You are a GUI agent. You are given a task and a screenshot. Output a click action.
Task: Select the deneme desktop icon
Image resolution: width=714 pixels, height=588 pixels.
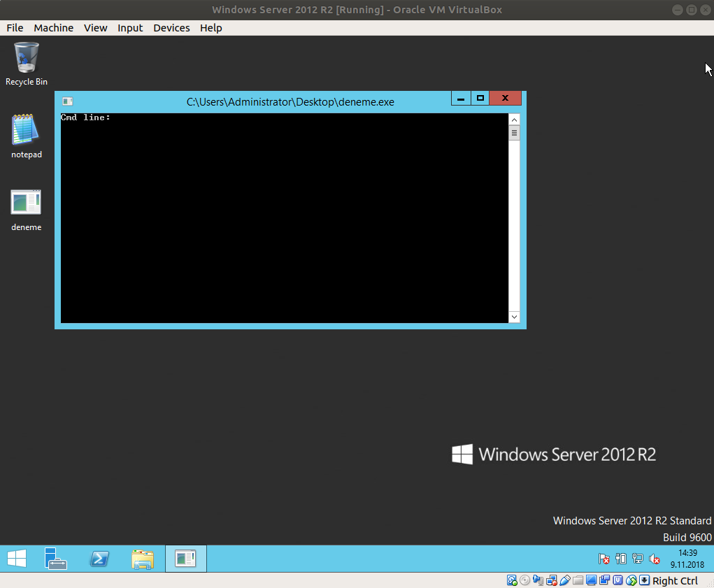click(x=26, y=210)
